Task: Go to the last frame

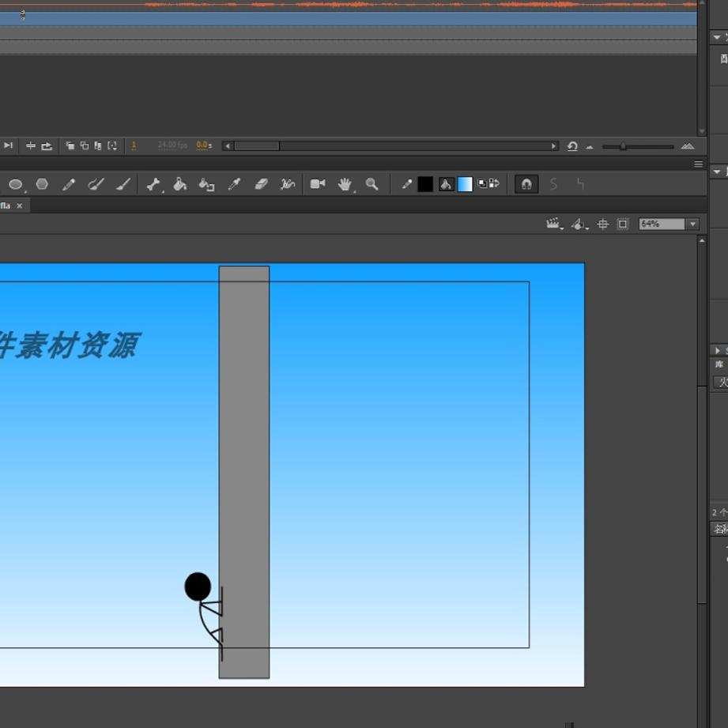Action: coord(9,145)
